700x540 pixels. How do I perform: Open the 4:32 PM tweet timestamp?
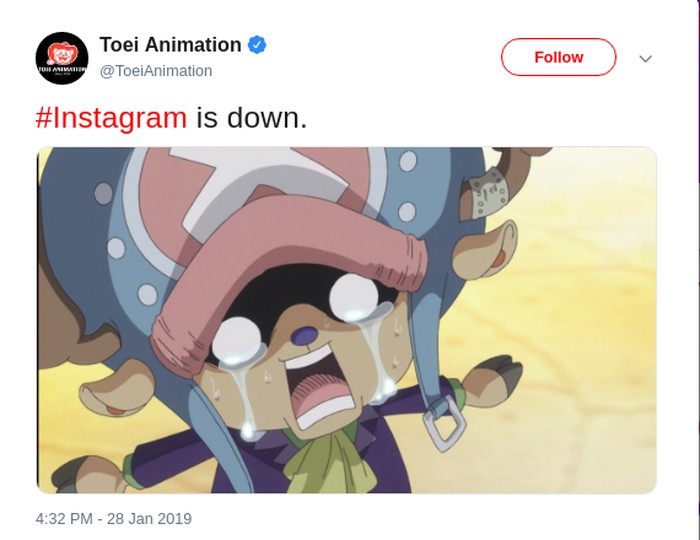pyautogui.click(x=113, y=518)
